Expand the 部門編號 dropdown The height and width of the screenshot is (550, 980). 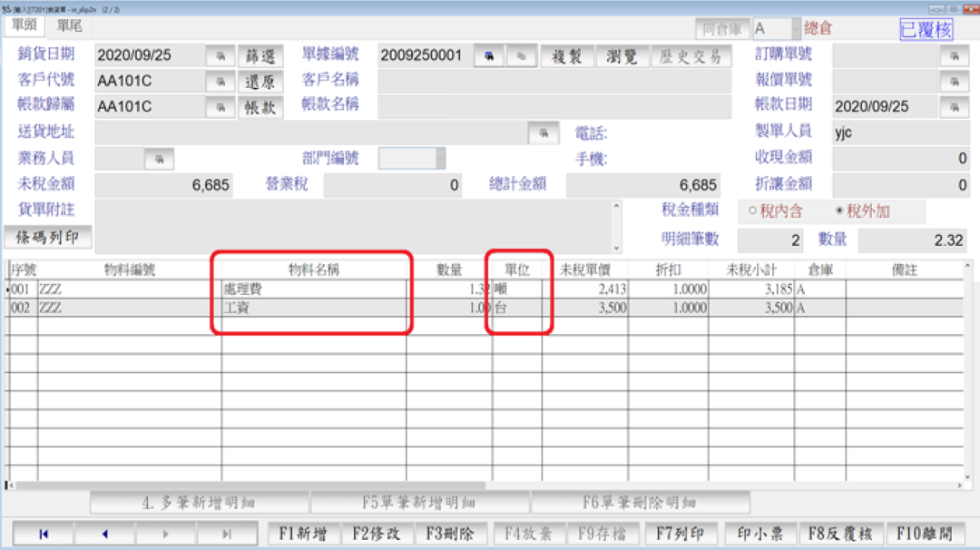click(440, 159)
